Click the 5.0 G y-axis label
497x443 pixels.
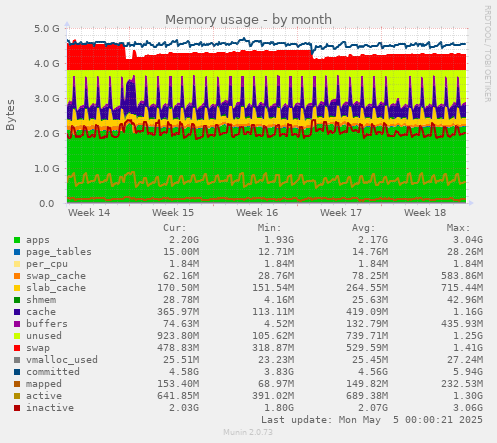pos(47,29)
